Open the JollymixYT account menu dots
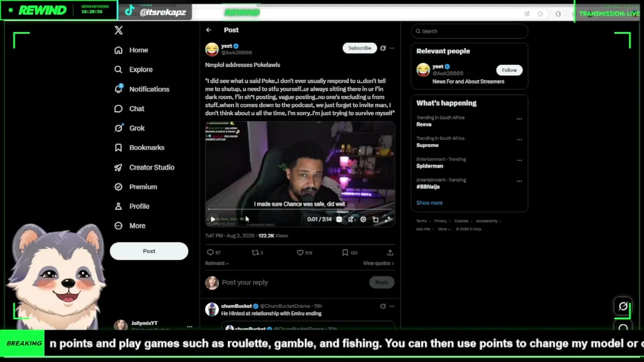Image resolution: width=644 pixels, height=362 pixels. pyautogui.click(x=190, y=327)
